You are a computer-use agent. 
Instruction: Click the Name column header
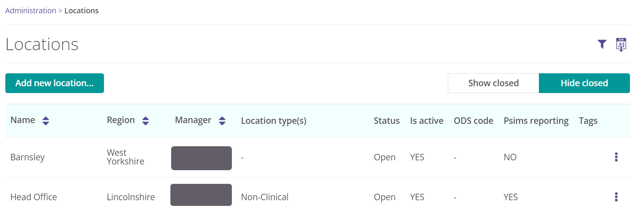pyautogui.click(x=23, y=120)
